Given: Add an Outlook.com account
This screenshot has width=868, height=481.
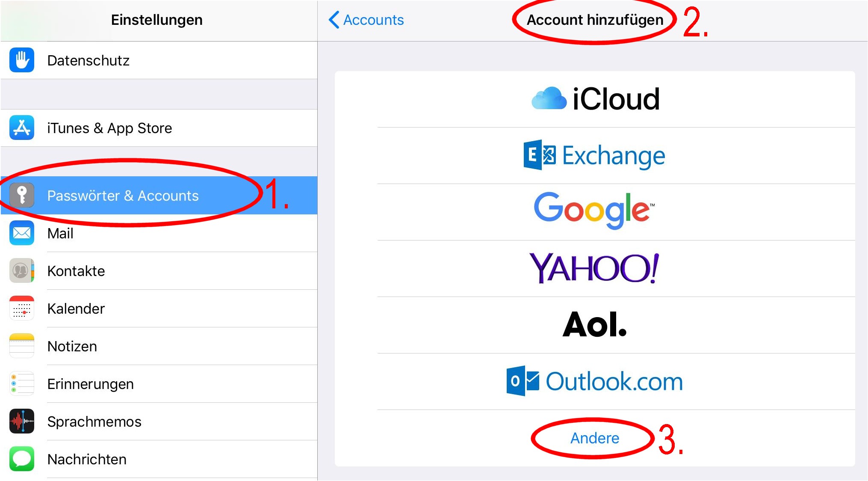Looking at the screenshot, I should coord(595,381).
